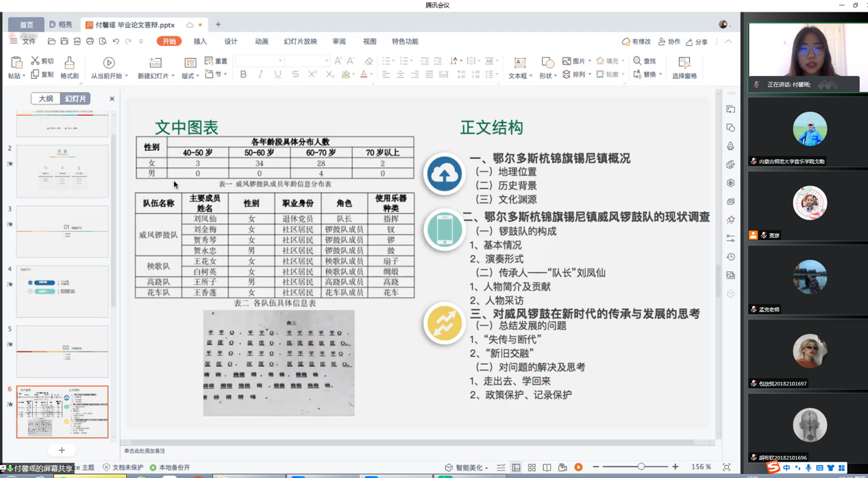Click the Collaborate (协作) button
This screenshot has height=478, width=868.
[x=669, y=42]
